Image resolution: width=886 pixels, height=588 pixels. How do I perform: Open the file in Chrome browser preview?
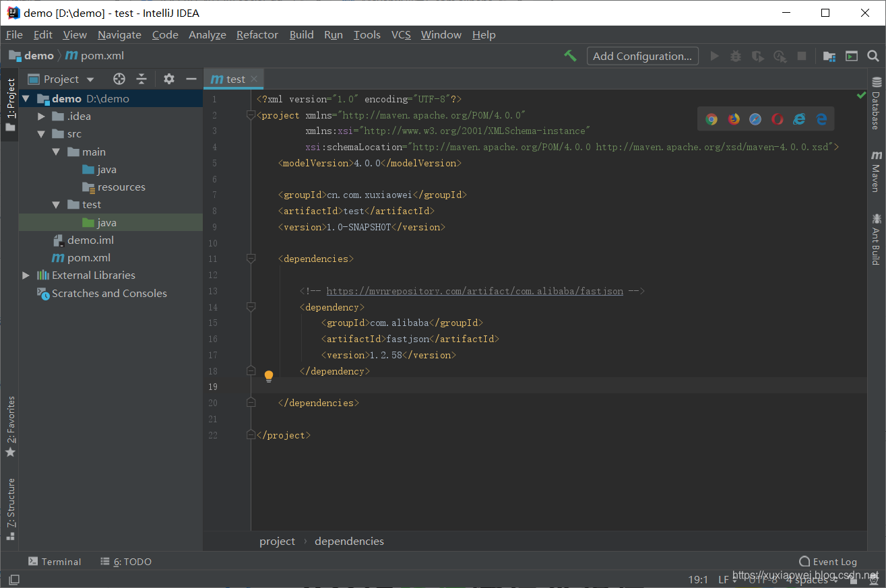click(x=711, y=119)
